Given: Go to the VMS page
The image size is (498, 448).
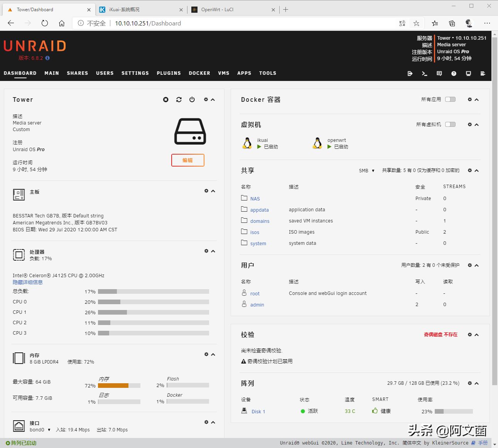Looking at the screenshot, I should click(224, 73).
